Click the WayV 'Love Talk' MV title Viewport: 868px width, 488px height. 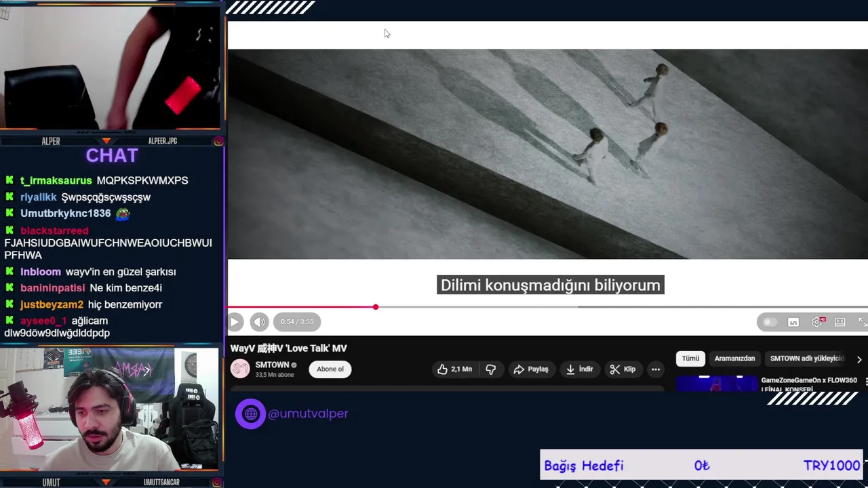tap(288, 348)
